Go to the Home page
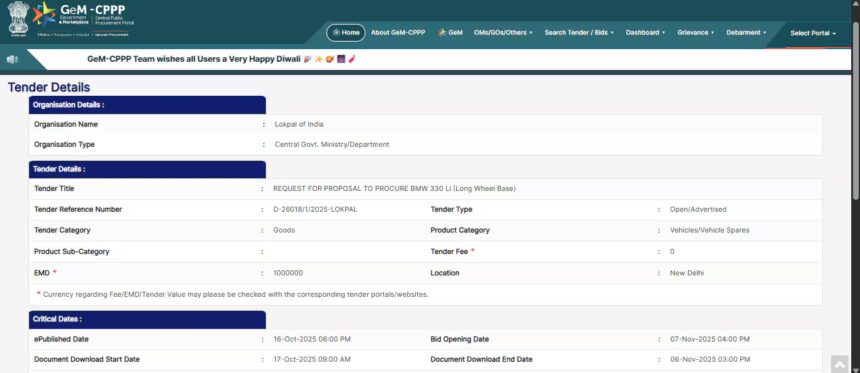This screenshot has height=373, width=860. 346,33
